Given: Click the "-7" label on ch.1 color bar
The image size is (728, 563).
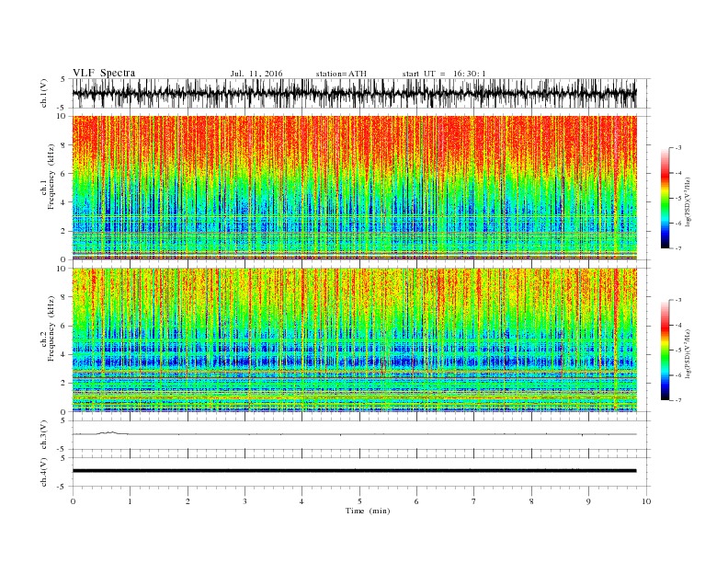Looking at the screenshot, I should [678, 248].
